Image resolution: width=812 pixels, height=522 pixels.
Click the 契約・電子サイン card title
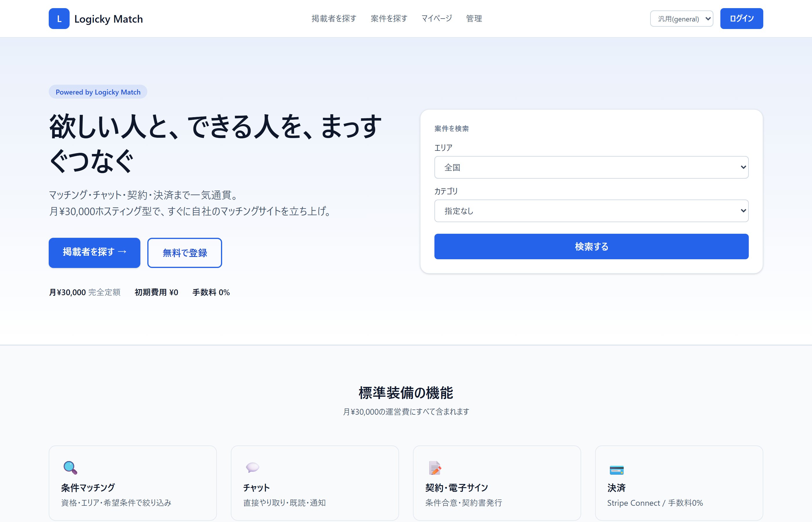[x=456, y=488]
